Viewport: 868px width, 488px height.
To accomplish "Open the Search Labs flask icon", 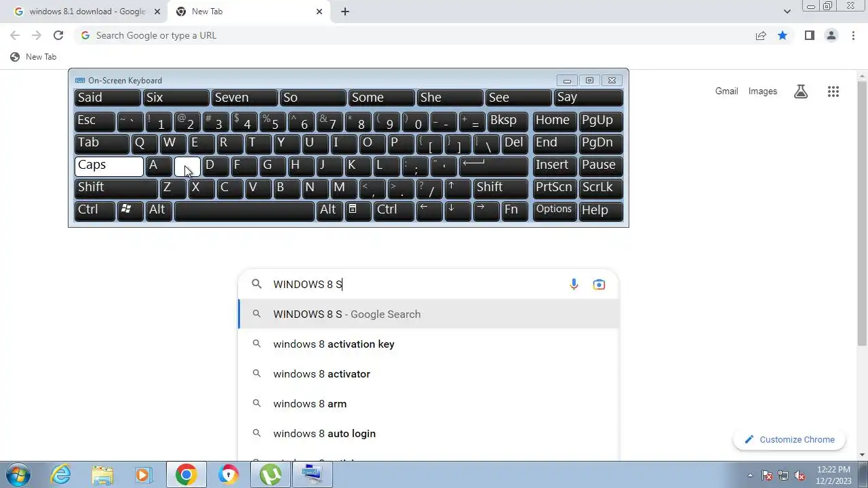I will (801, 91).
